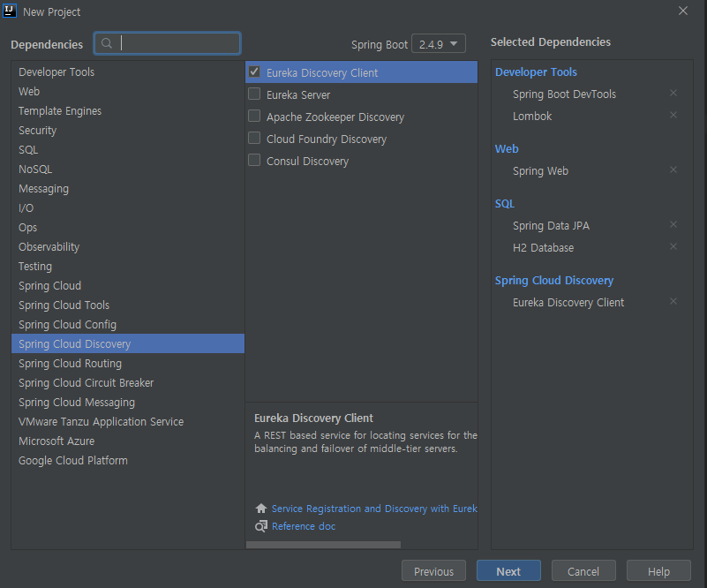Screen dimensions: 707x588
Task: Select the Messaging category
Action: [128, 188]
